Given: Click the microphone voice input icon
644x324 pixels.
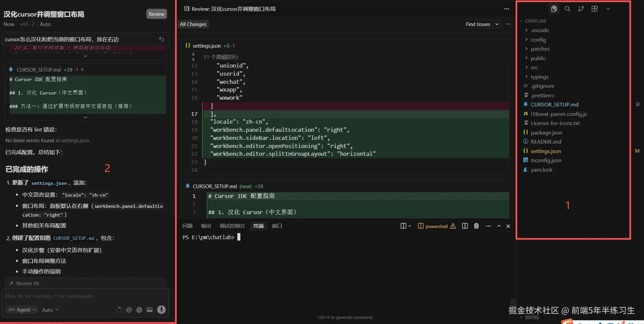Looking at the screenshot, I should tap(161, 309).
